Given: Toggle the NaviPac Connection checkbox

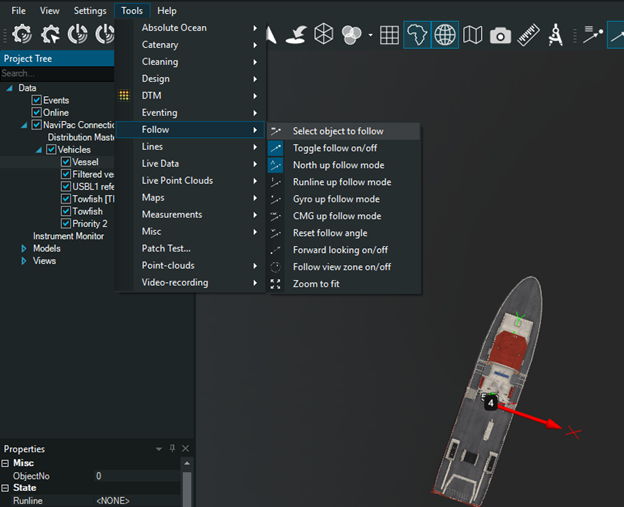Looking at the screenshot, I should point(37,125).
